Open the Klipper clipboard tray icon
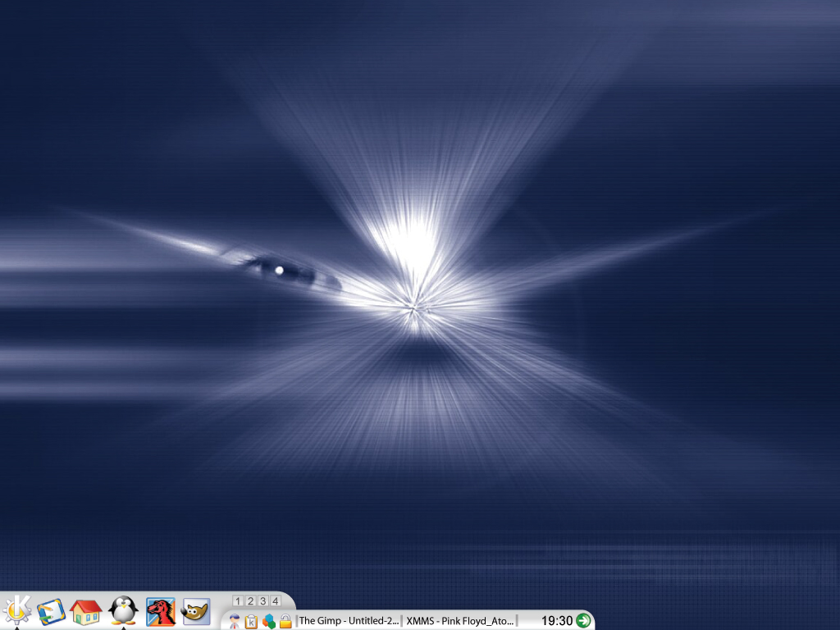Viewport: 840px width, 630px height. point(251,621)
